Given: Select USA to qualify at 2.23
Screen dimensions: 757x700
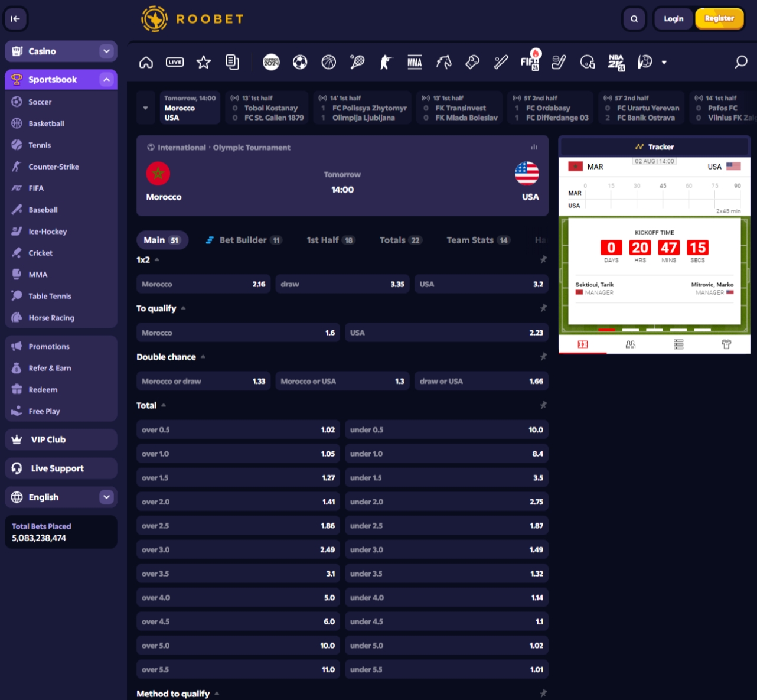Looking at the screenshot, I should [x=446, y=333].
